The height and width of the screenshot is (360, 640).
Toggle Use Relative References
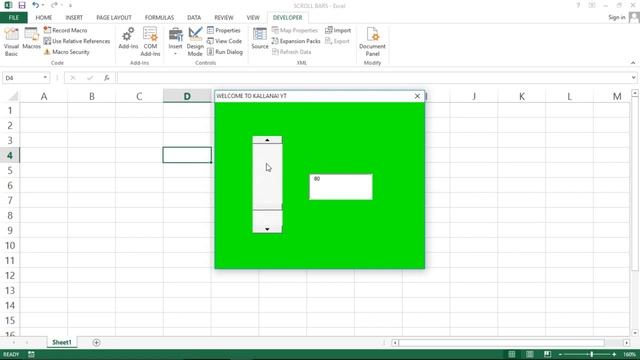point(77,41)
